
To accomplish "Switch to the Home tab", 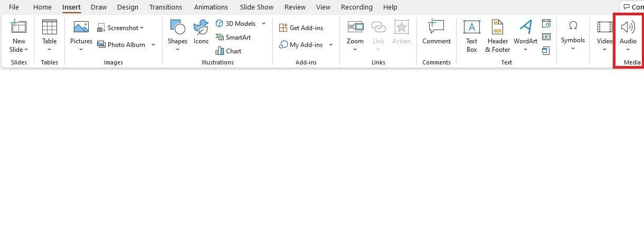I will 42,7.
